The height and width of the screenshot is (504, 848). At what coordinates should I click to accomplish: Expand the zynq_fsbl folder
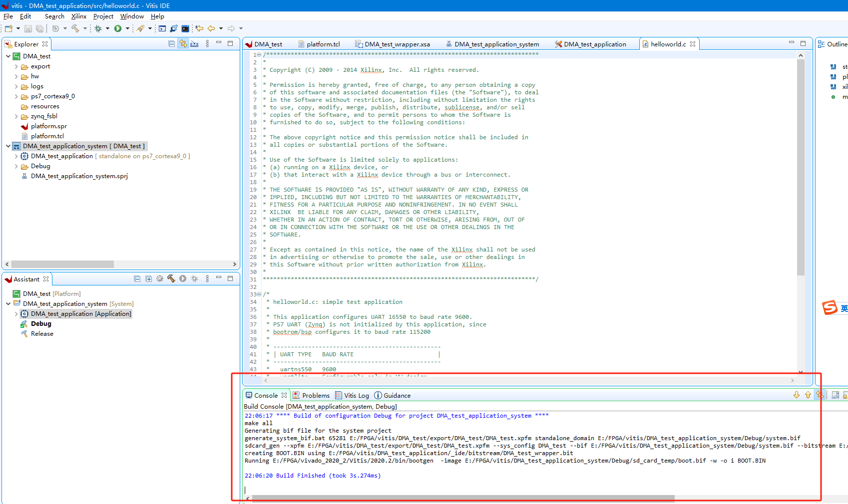pyautogui.click(x=16, y=116)
